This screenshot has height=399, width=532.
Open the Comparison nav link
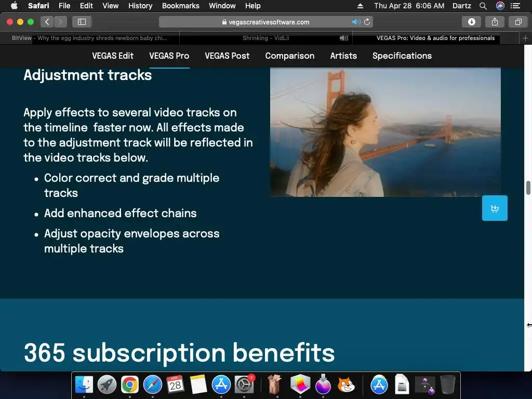tap(290, 56)
